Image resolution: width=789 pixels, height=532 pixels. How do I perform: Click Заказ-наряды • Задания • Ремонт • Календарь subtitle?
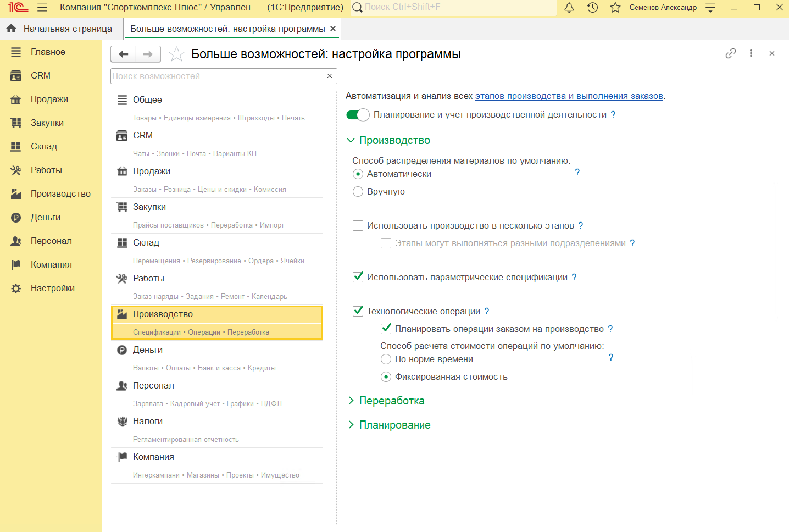point(210,297)
